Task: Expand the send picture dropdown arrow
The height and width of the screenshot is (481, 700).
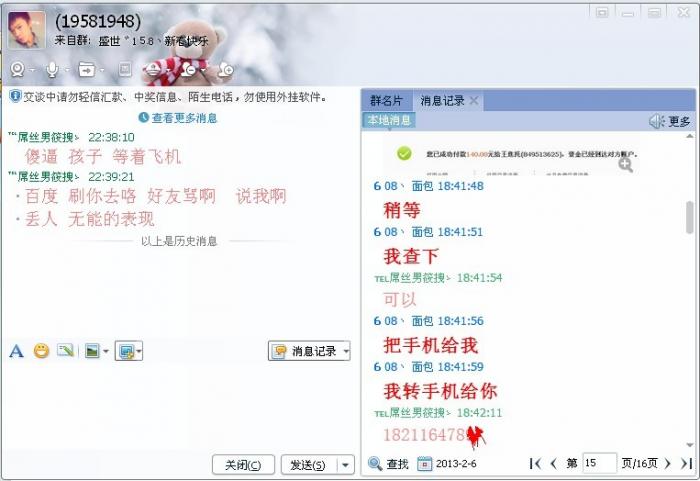Action: 106,351
